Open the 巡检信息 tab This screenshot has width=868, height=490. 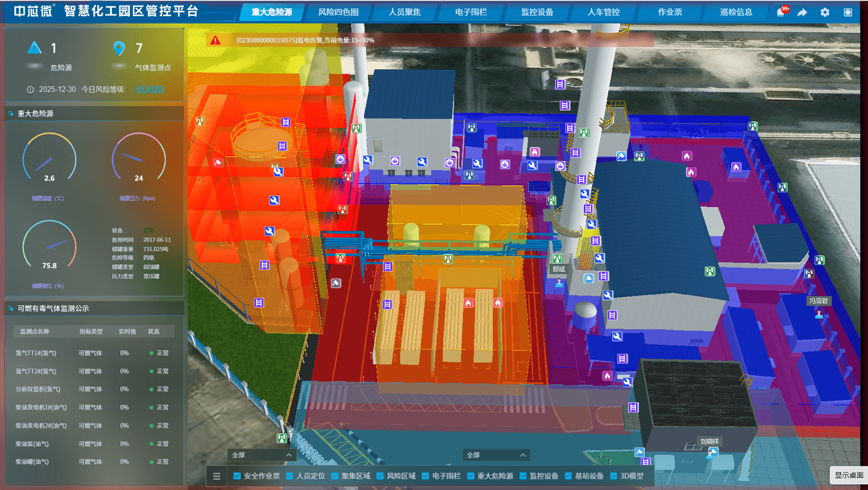736,12
